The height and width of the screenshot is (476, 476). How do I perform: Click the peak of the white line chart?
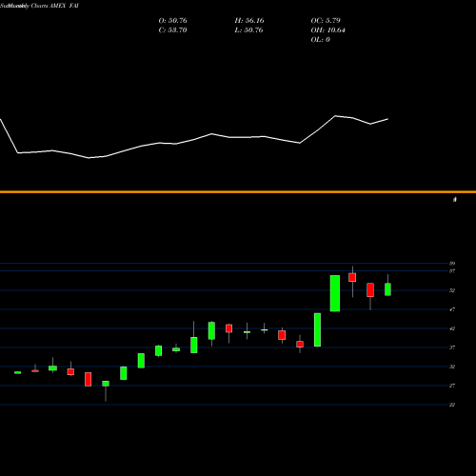click(x=335, y=116)
